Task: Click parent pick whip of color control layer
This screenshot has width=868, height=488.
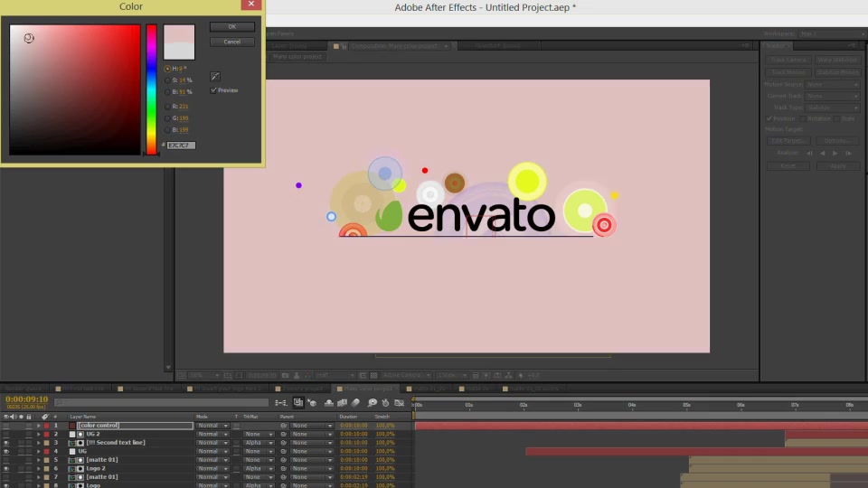Action: pyautogui.click(x=284, y=426)
